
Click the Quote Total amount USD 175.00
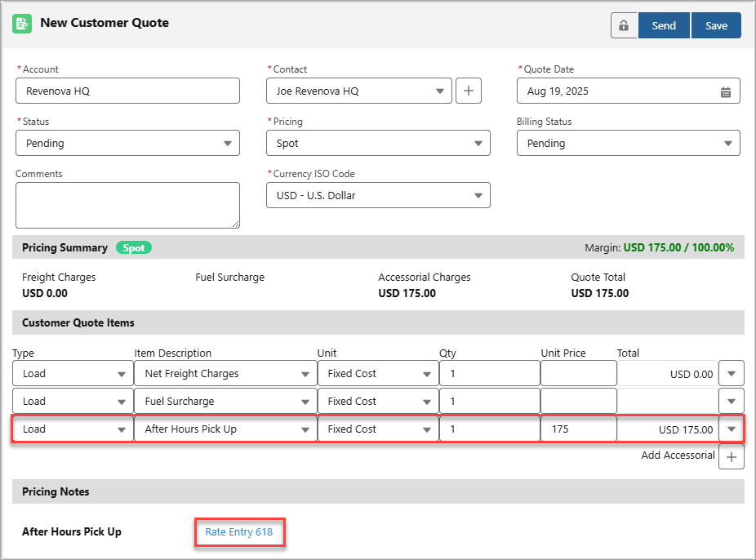click(x=600, y=293)
